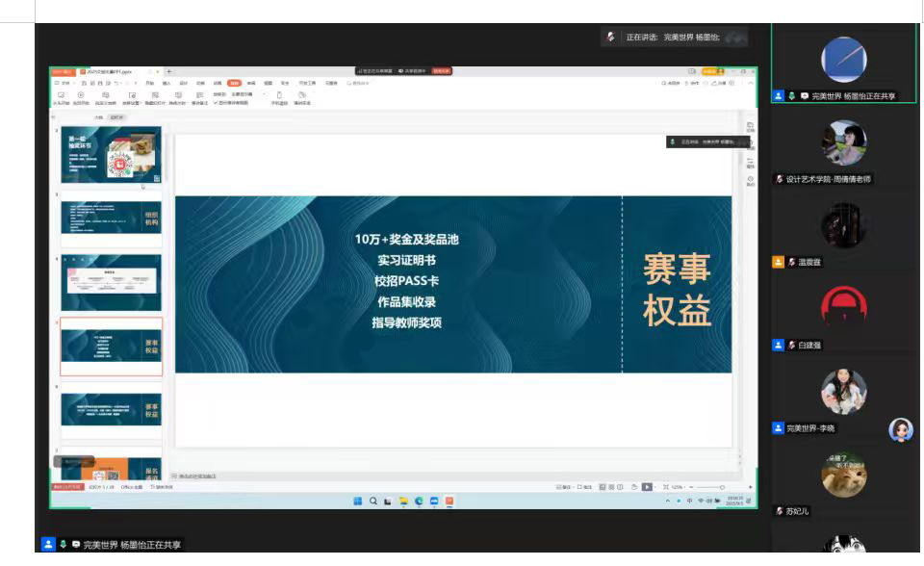Start slideshow from status bar play button

pos(647,487)
